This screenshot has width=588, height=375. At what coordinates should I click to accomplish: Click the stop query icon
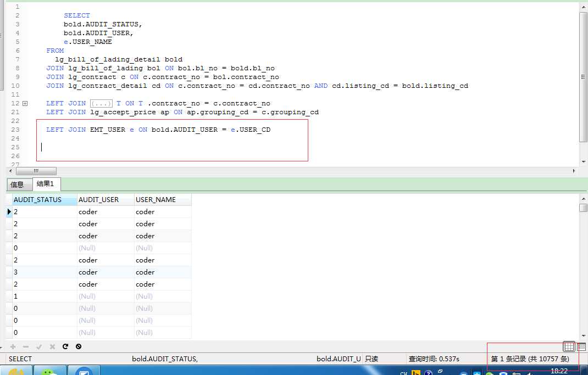[x=79, y=346]
